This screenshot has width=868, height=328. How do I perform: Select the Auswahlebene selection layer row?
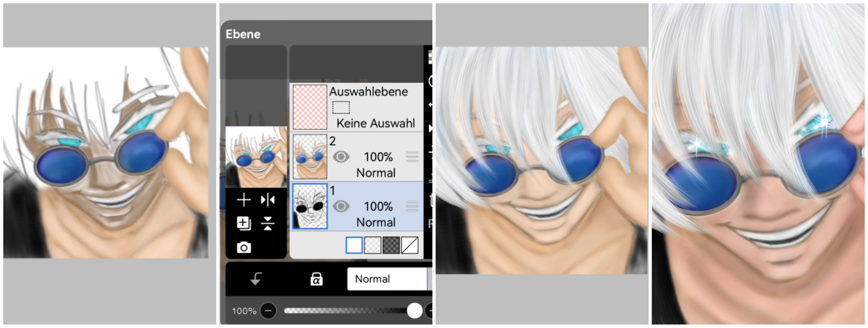click(x=357, y=107)
